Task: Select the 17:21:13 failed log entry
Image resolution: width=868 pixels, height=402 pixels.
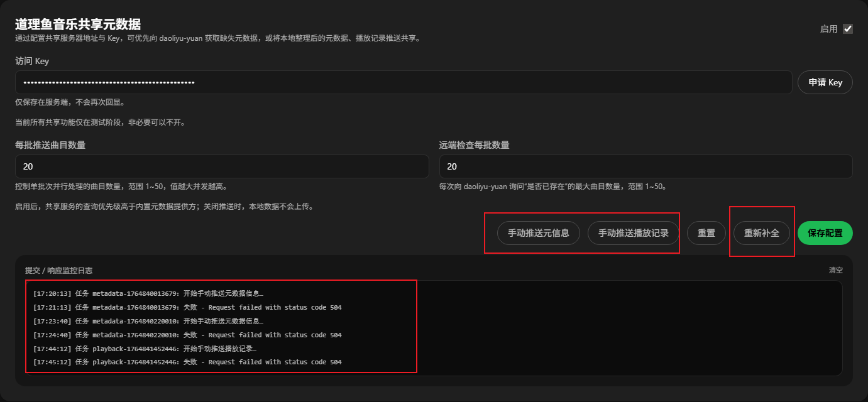Action: click(187, 307)
